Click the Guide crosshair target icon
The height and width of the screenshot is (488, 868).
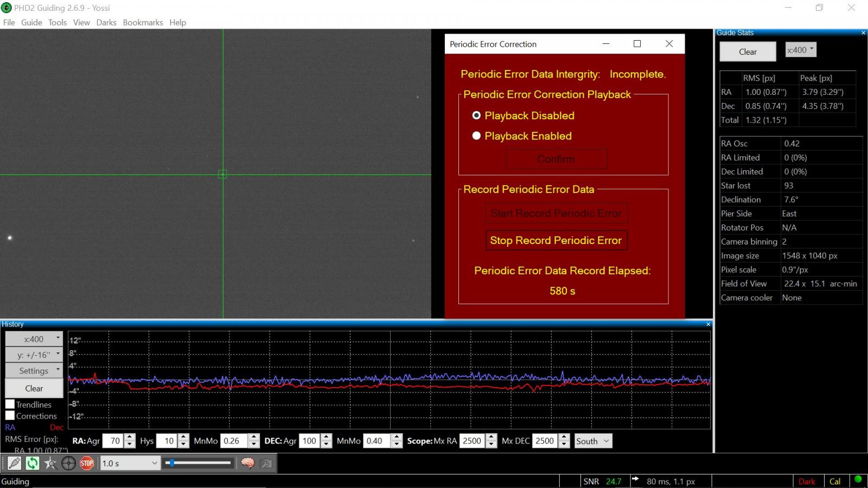pos(68,464)
